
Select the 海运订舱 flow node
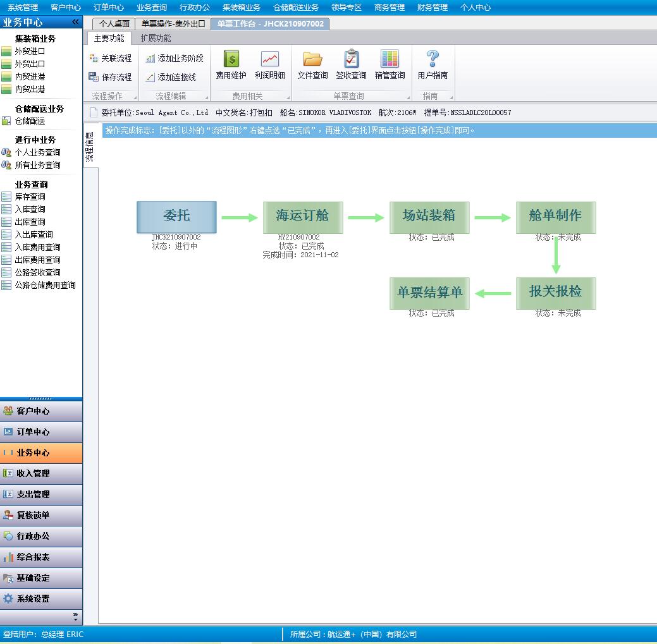[303, 216]
